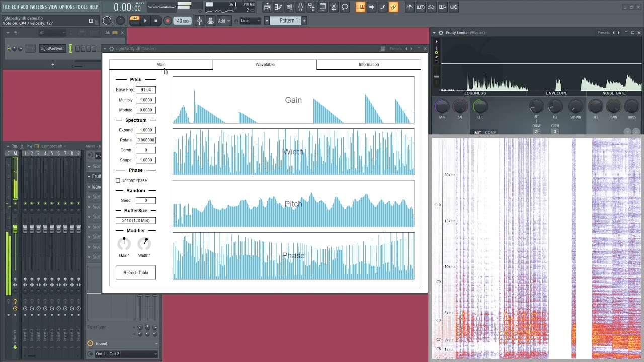Open the channel rack All filter dropdown
Viewport: 644px width, 362px height.
click(52, 33)
